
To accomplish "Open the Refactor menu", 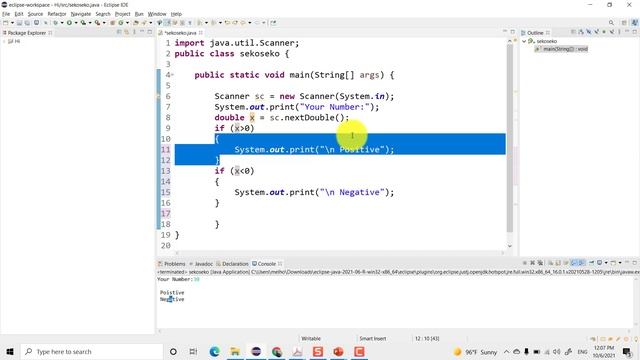I will pos(57,14).
